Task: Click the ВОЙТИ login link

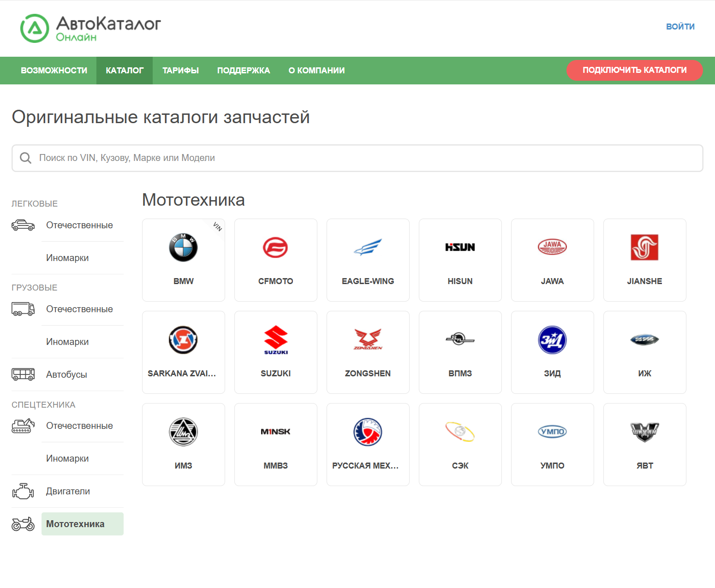Action: (x=680, y=27)
